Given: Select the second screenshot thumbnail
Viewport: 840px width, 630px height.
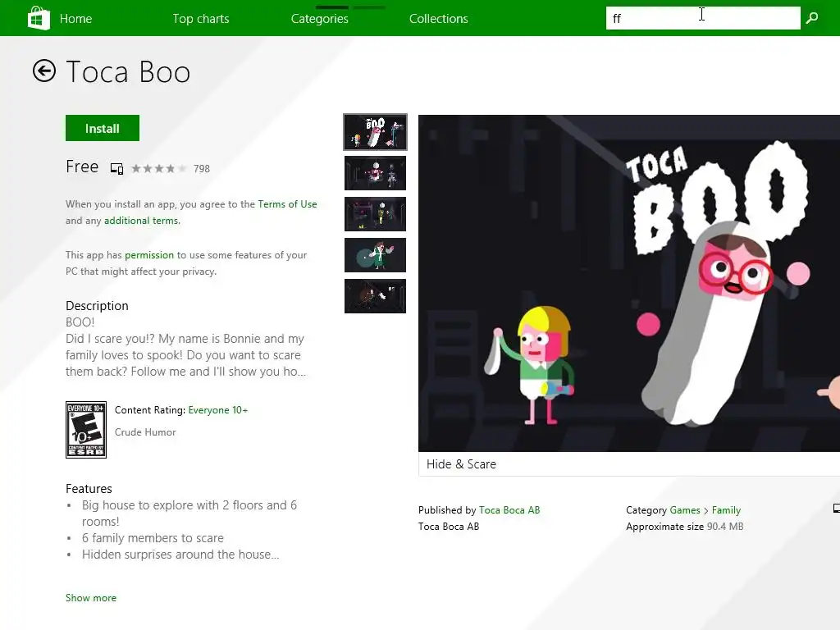Looking at the screenshot, I should tap(375, 173).
